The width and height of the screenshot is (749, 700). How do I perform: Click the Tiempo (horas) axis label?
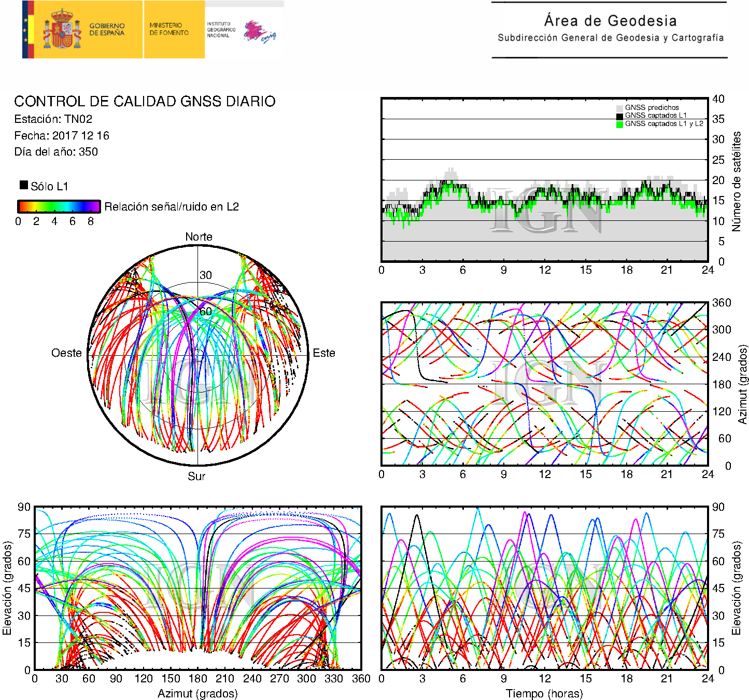(x=544, y=693)
